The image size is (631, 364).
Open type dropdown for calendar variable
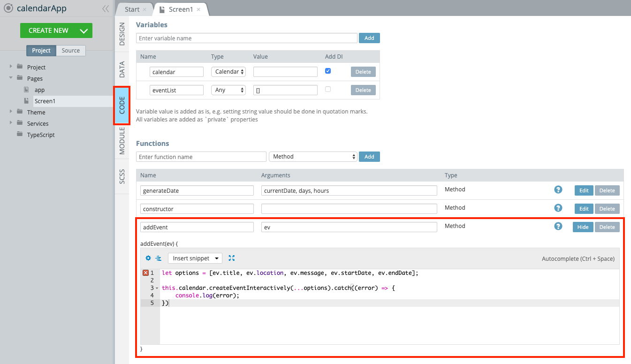pos(228,72)
